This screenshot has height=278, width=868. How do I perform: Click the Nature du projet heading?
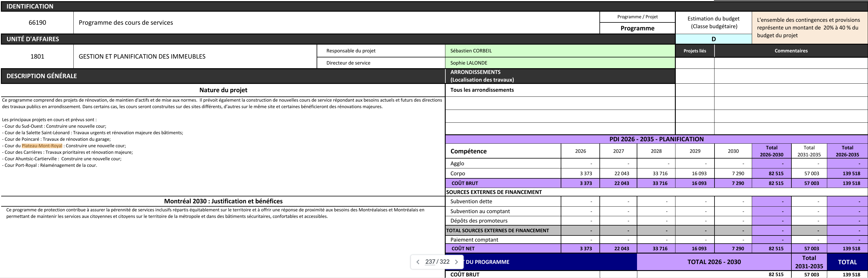click(223, 90)
